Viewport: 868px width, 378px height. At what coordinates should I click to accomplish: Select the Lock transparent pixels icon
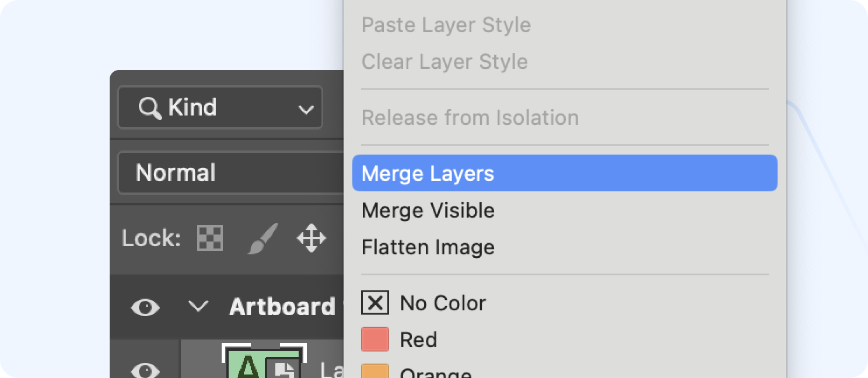coord(209,237)
